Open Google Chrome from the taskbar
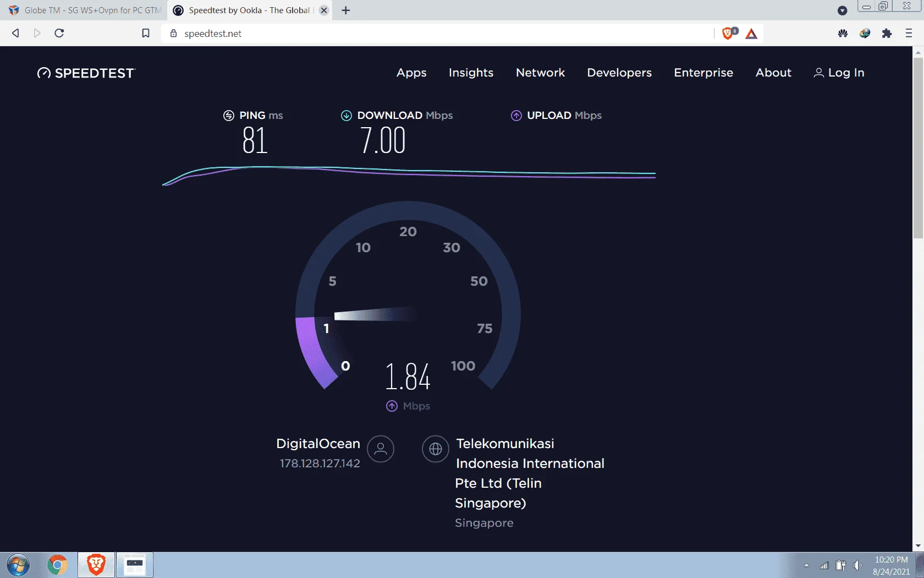 (x=57, y=565)
